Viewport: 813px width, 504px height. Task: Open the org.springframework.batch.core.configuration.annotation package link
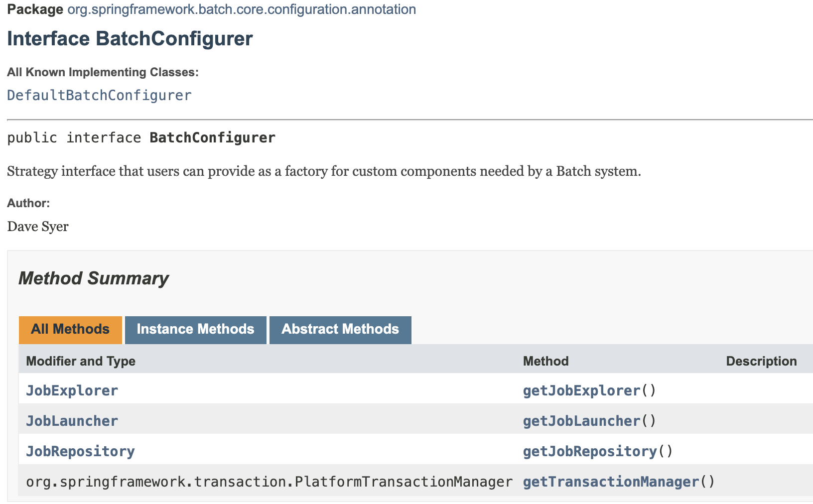click(x=242, y=9)
